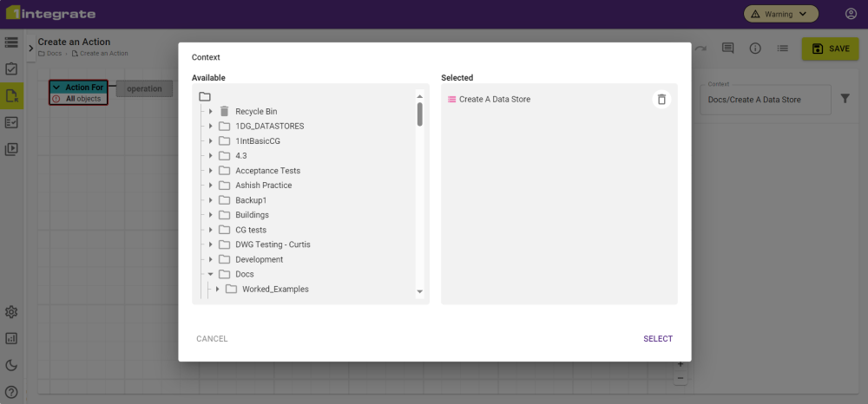Click the Available list scrollbar down arrow
The image size is (868, 404).
pos(420,292)
